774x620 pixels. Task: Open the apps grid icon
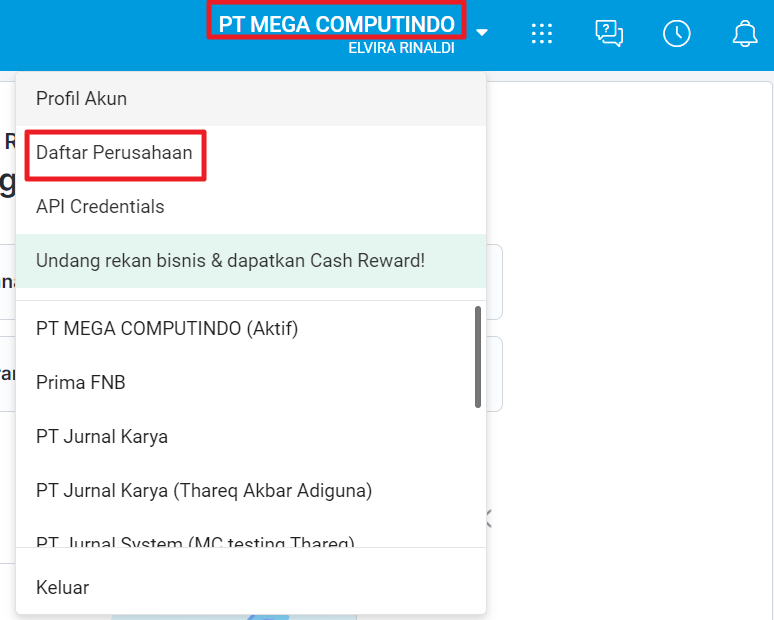(x=542, y=34)
